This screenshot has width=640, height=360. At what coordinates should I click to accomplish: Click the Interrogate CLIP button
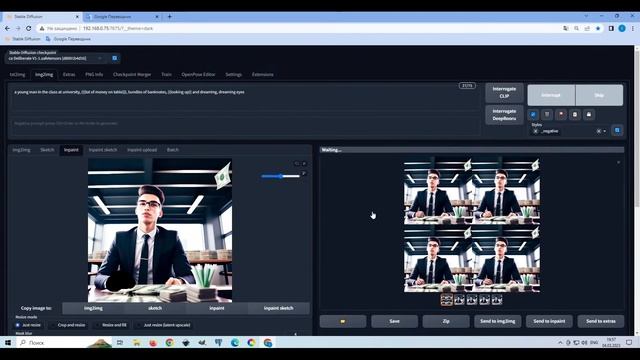pyautogui.click(x=504, y=93)
